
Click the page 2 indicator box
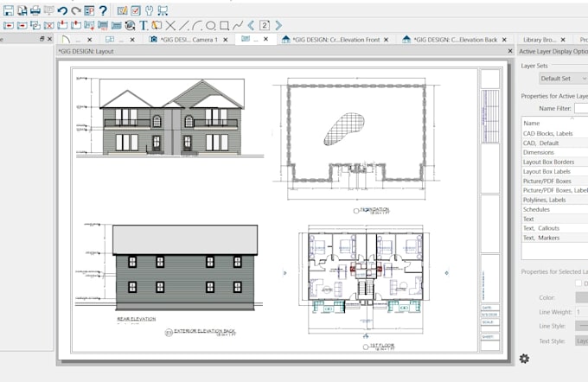[265, 25]
